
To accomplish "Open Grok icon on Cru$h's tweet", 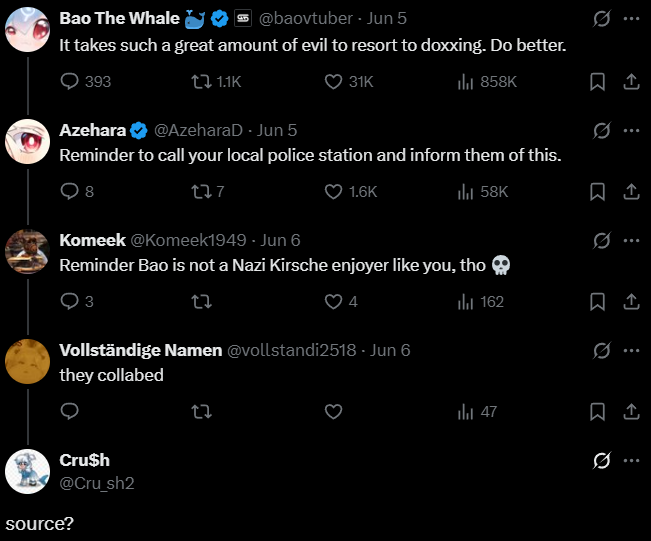I will (x=602, y=460).
